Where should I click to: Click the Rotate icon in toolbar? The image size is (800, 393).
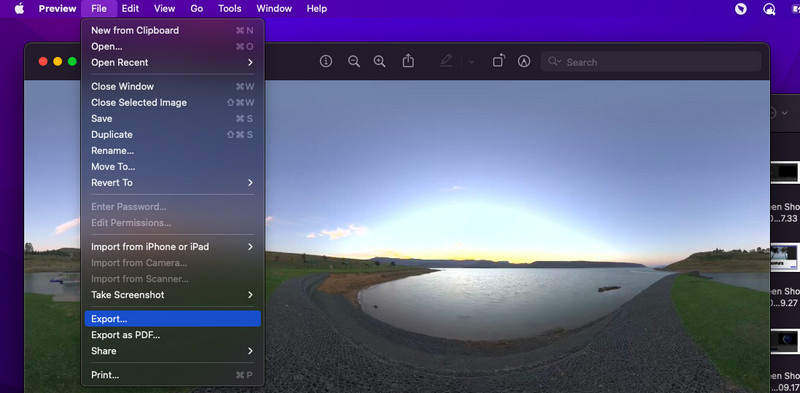[x=498, y=61]
